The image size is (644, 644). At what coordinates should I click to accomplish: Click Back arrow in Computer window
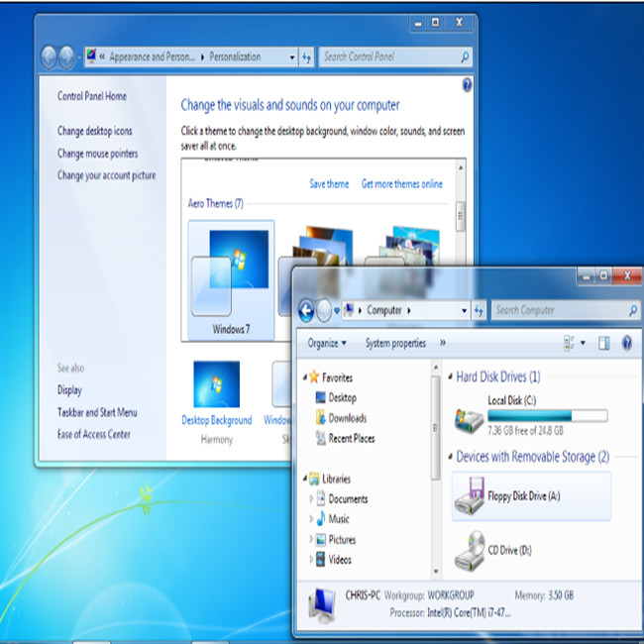click(x=306, y=310)
